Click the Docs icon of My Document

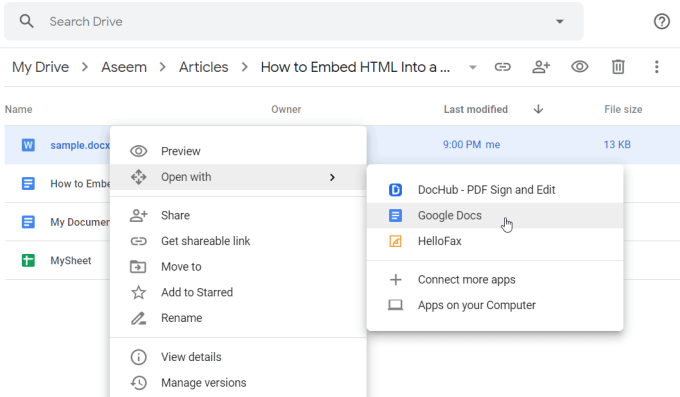pyautogui.click(x=28, y=222)
